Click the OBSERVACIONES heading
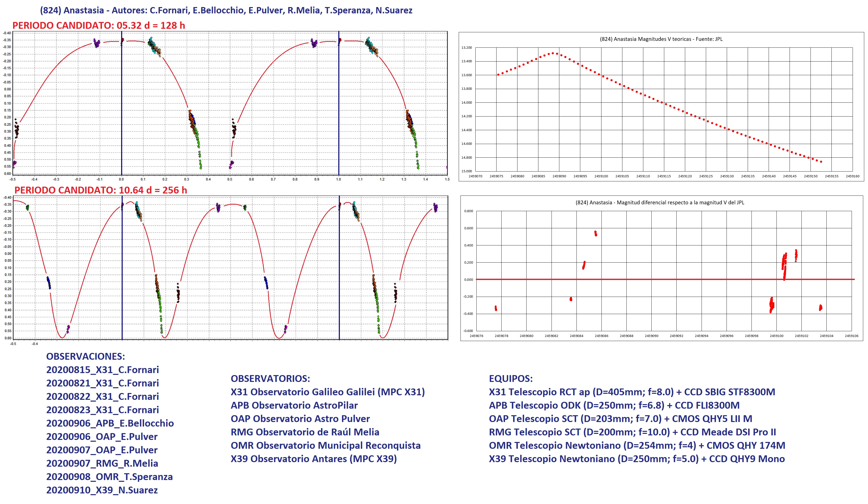 coord(85,356)
